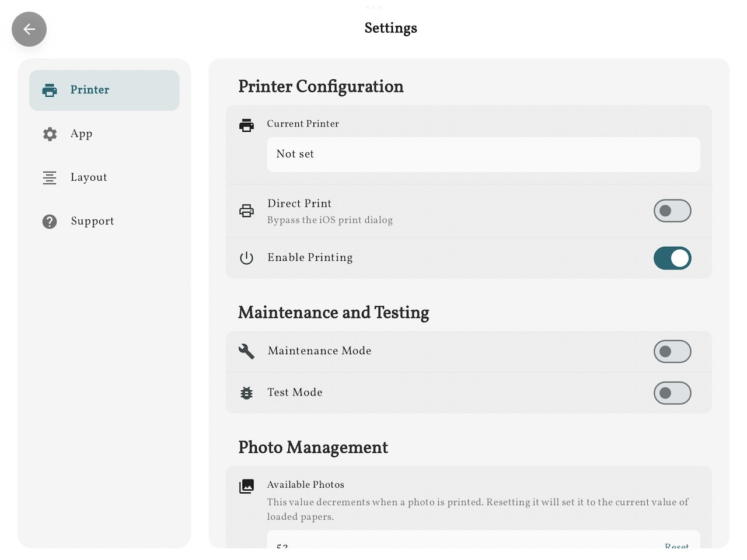Click the printer icon in sidebar
The width and height of the screenshot is (747, 560).
tap(50, 90)
